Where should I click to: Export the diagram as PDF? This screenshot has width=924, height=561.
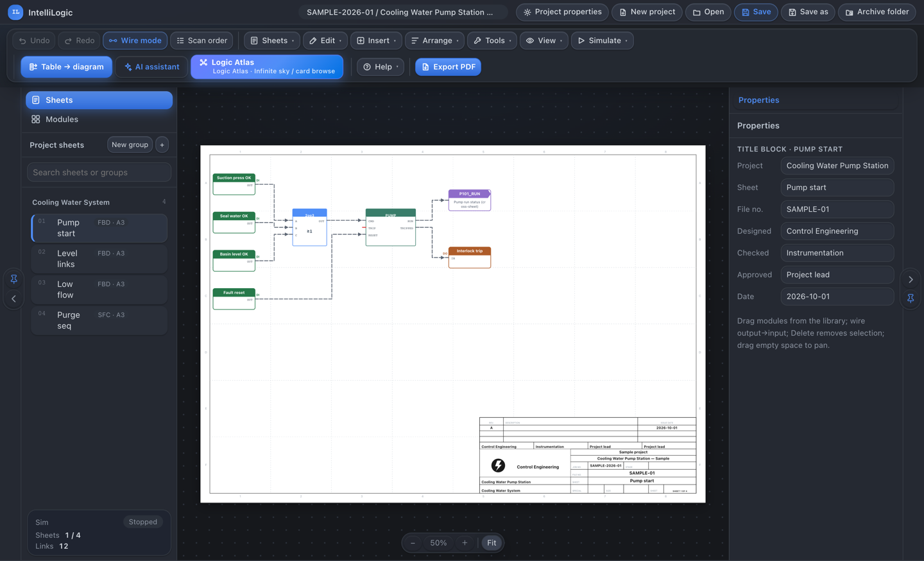448,67
